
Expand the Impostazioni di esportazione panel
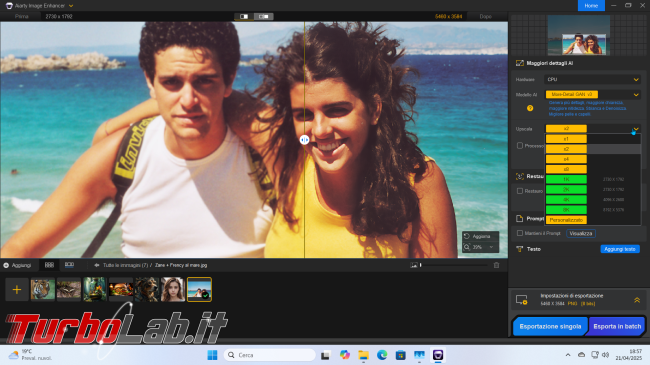(637, 300)
